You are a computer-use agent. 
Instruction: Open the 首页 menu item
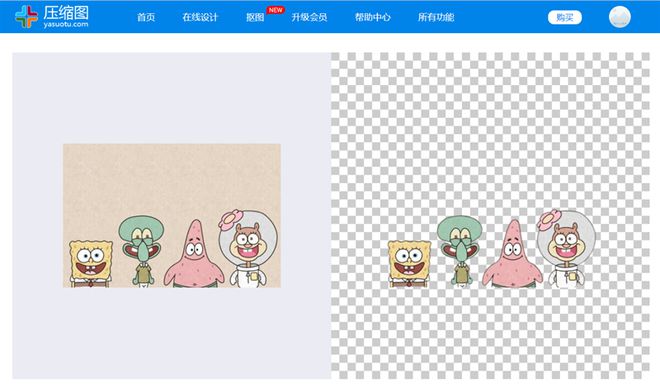pyautogui.click(x=146, y=17)
